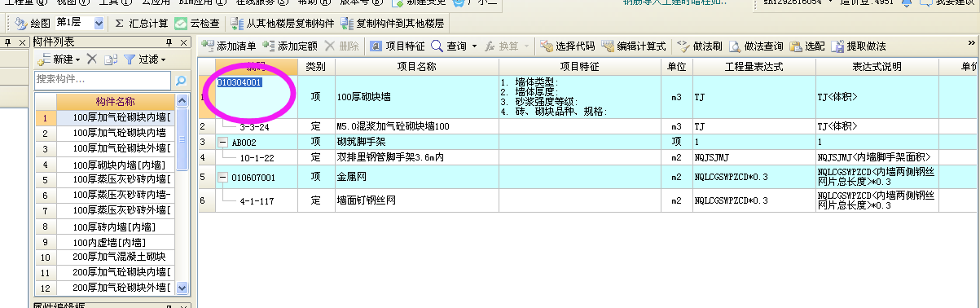This screenshot has width=980, height=308.
Task: Select the 100厚砌块墙 item name cell
Action: click(416, 97)
